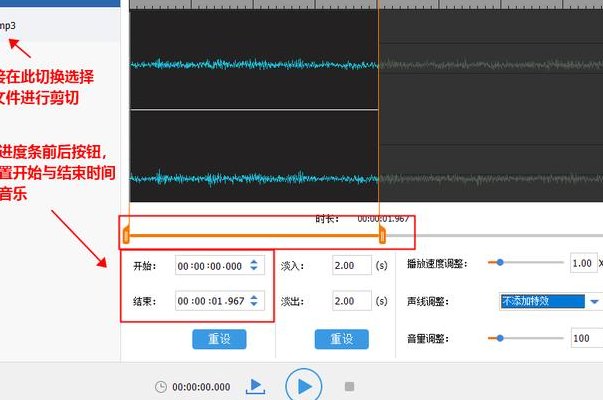Image resolution: width=603 pixels, height=400 pixels.
Task: Click the 时长 duration value 00:00:01.967
Action: click(383, 219)
